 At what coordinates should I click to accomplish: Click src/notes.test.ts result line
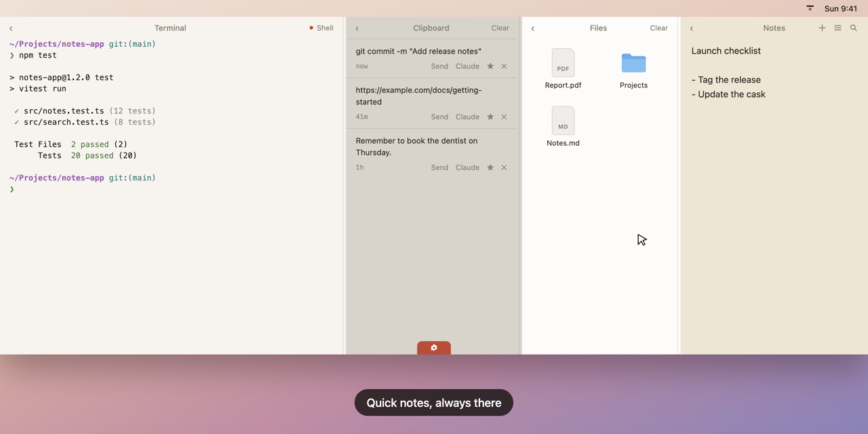tap(85, 111)
